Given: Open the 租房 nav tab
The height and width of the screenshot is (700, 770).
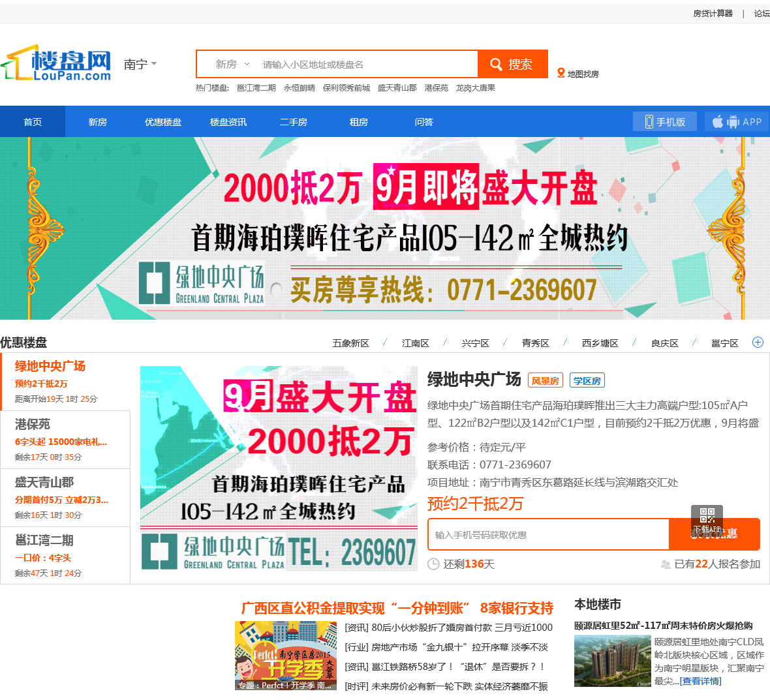Looking at the screenshot, I should (358, 122).
